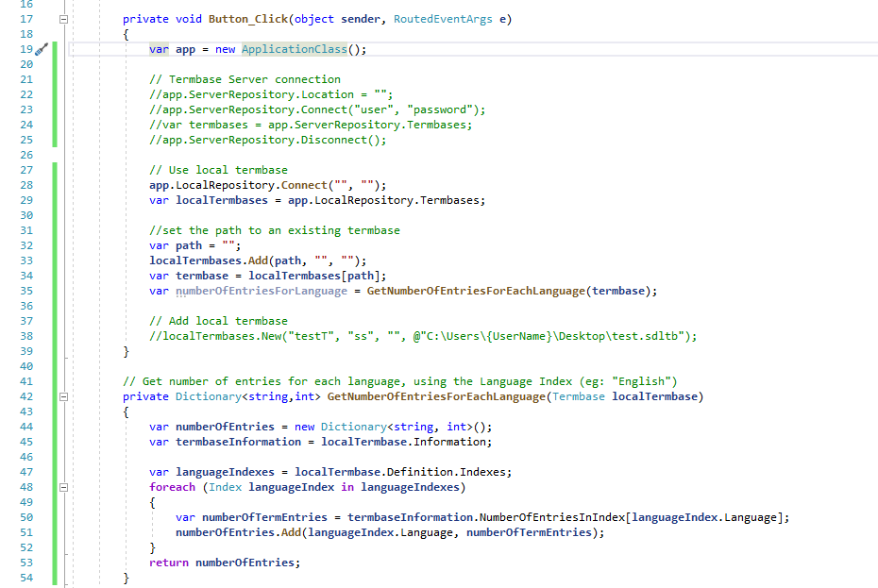Click the Termbase parameter type on line 42
The width and height of the screenshot is (878, 588).
[579, 397]
